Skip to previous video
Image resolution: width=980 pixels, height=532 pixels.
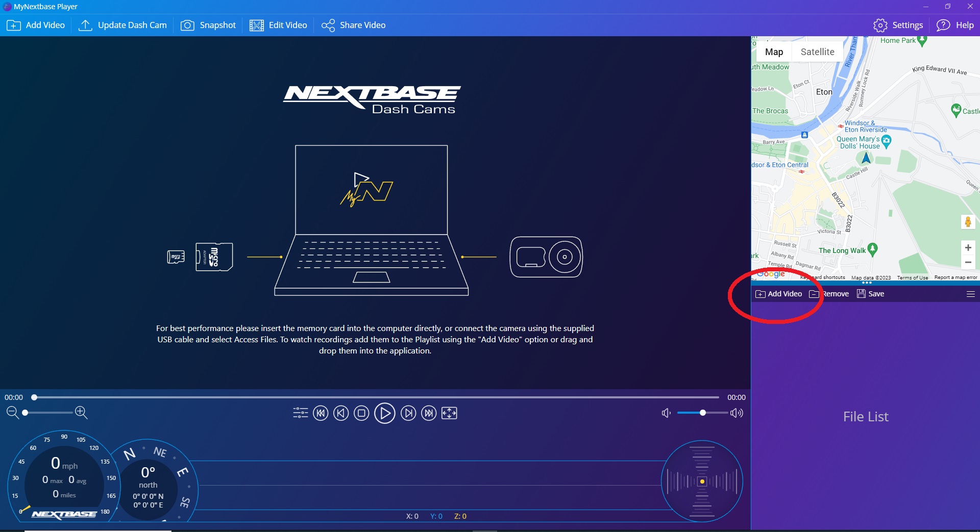[x=321, y=413]
